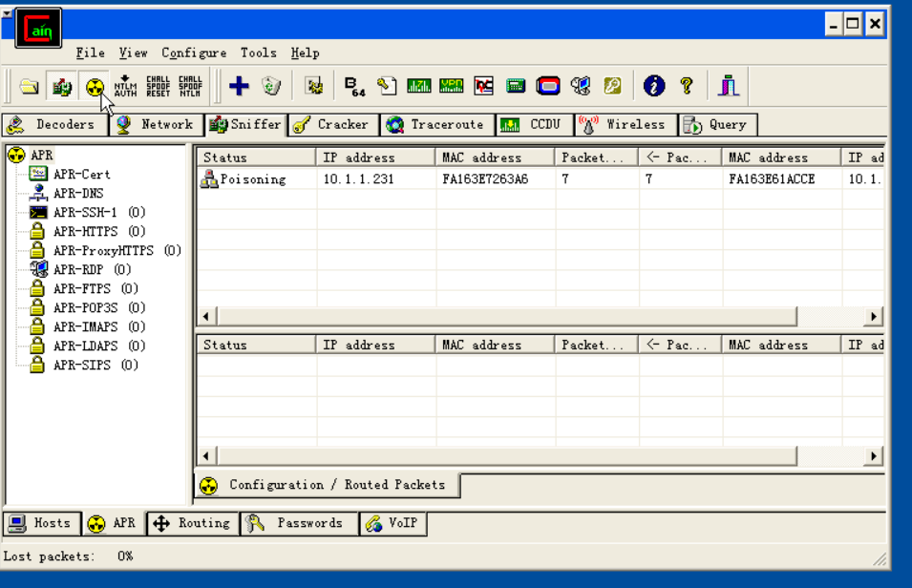Open the View menu
Viewport: 912px width, 588px height.
[133, 52]
